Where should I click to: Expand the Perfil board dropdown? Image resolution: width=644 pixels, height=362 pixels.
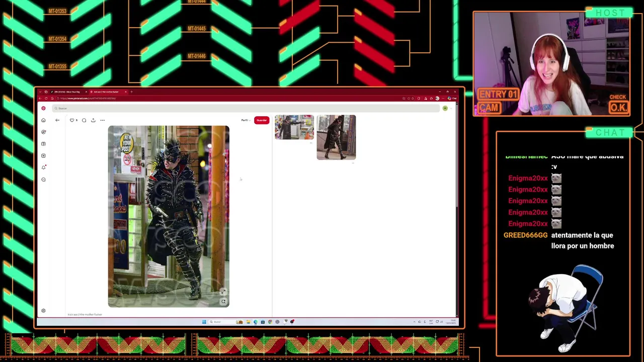[x=246, y=120]
